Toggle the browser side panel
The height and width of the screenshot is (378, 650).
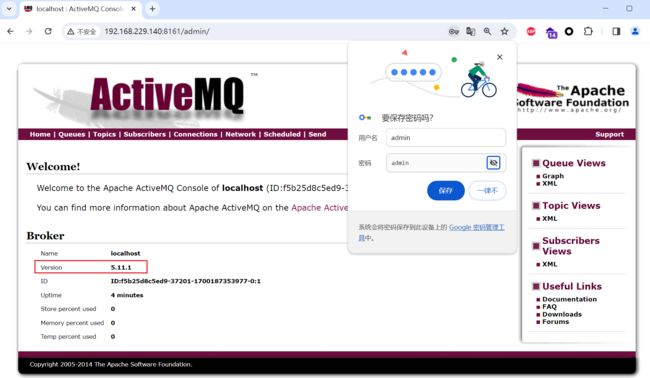(x=616, y=32)
